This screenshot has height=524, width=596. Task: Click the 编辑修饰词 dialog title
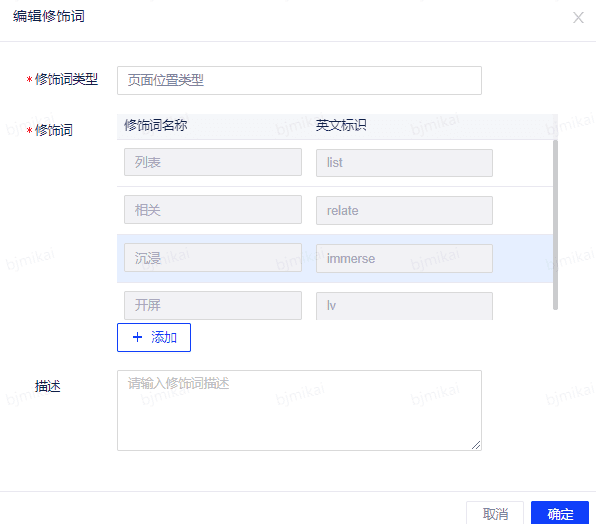click(49, 16)
